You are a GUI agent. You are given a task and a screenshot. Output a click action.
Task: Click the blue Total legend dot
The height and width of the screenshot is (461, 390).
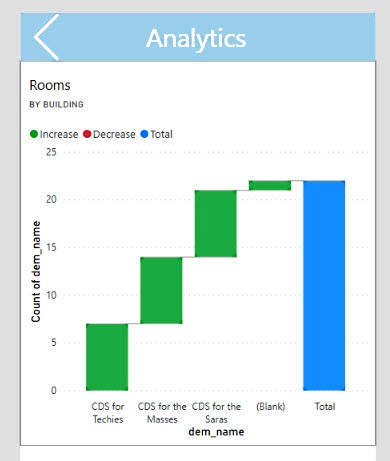144,134
